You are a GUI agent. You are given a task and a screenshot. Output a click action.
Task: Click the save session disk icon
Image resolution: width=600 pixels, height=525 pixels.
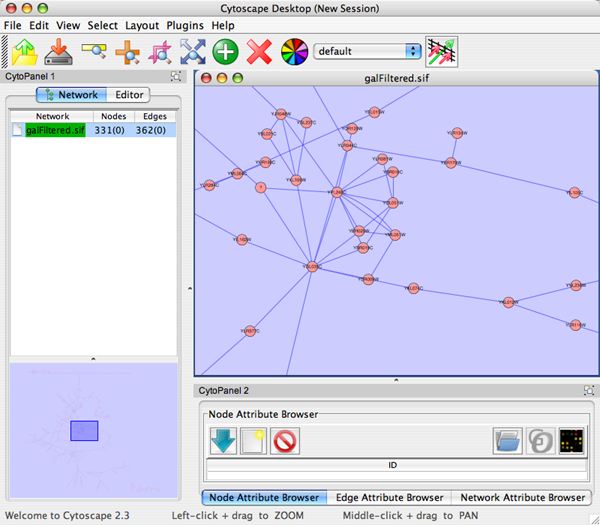(x=59, y=52)
